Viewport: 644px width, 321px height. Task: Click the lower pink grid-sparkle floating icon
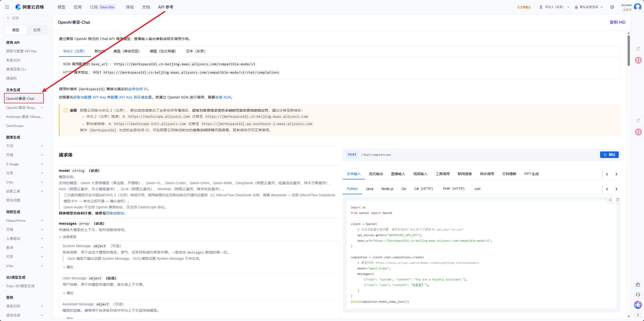point(638,120)
